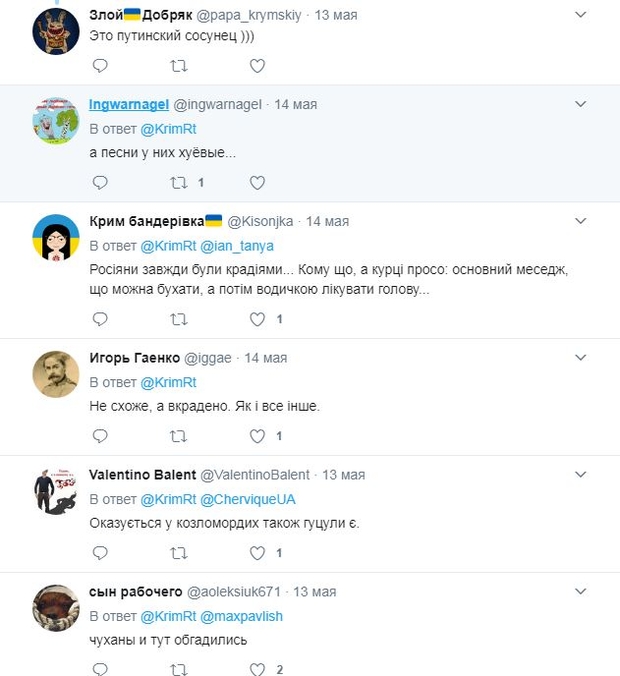The width and height of the screenshot is (620, 676).
Task: Open dropdown arrow on Valentino Balent's tweet
Action: click(x=580, y=474)
